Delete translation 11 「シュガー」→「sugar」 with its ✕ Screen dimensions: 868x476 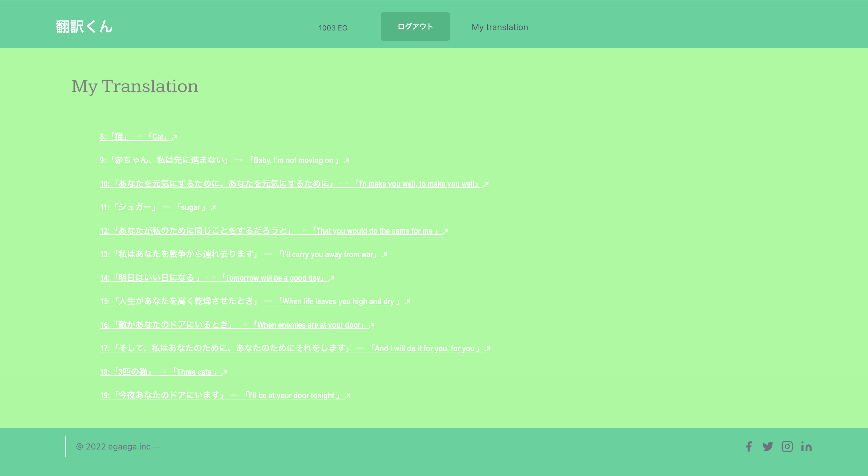pyautogui.click(x=214, y=207)
